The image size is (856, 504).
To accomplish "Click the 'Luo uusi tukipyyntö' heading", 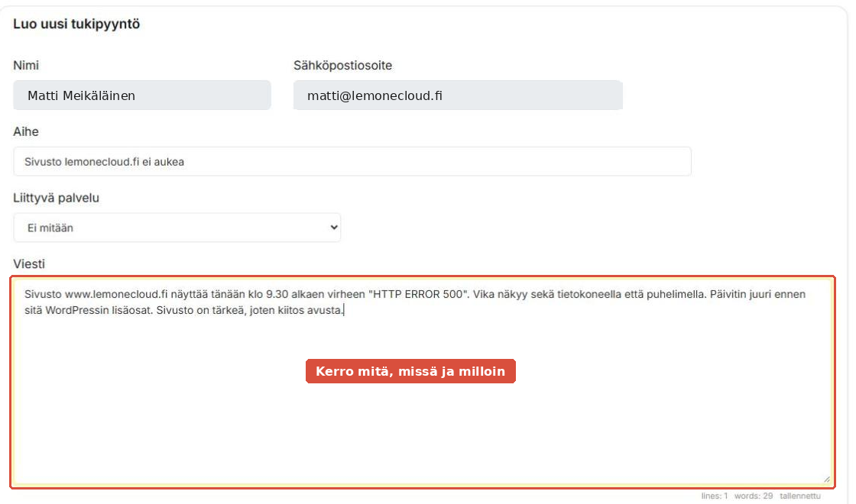I will 76,24.
